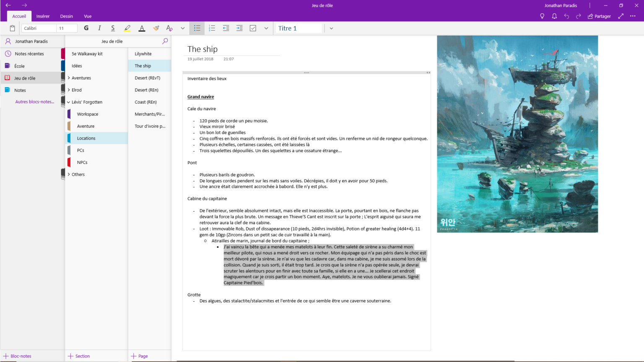Insert a to-do checkbox tag

[253, 28]
